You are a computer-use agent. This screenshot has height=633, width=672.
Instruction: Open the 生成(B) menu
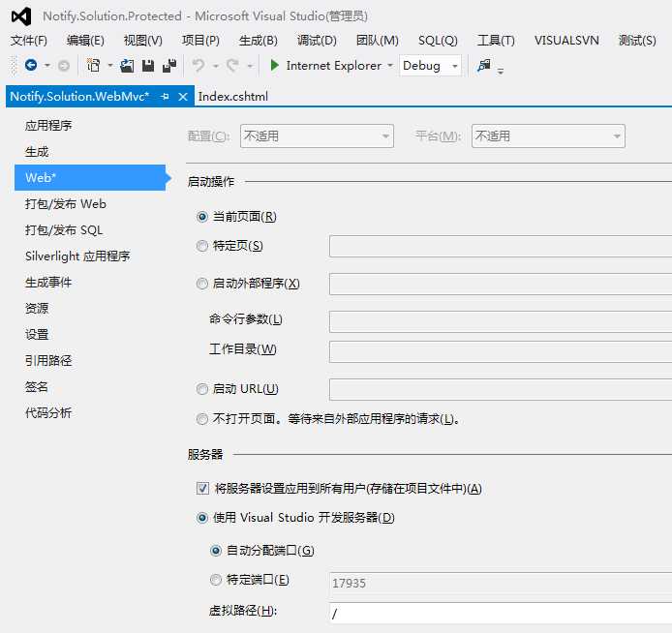coord(258,41)
